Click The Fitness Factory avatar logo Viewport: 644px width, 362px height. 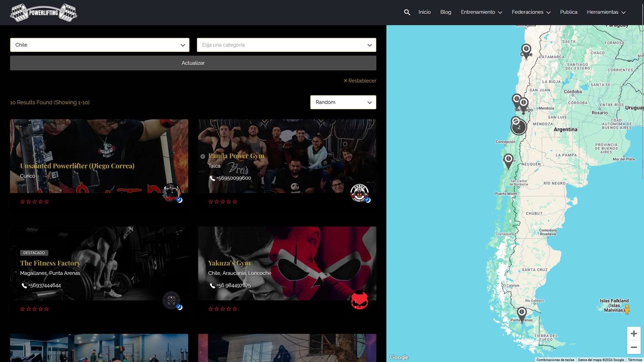(172, 300)
